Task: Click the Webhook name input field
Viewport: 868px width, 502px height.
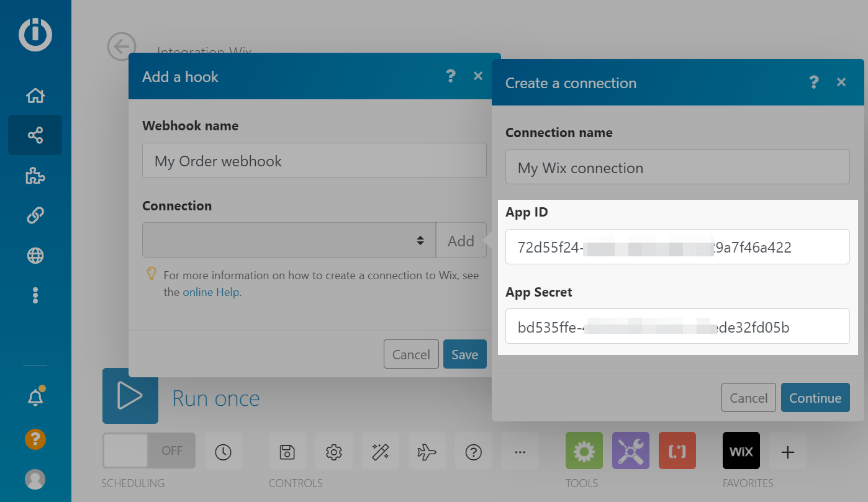Action: coord(314,161)
